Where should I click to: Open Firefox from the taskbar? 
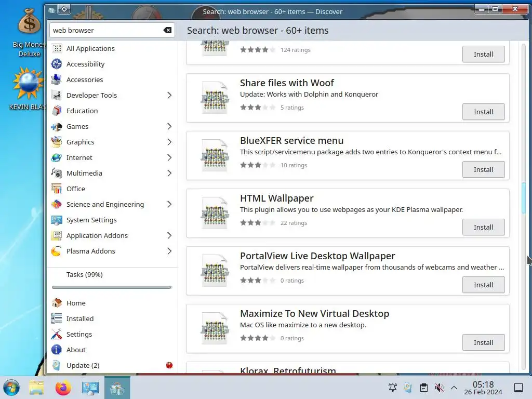63,388
